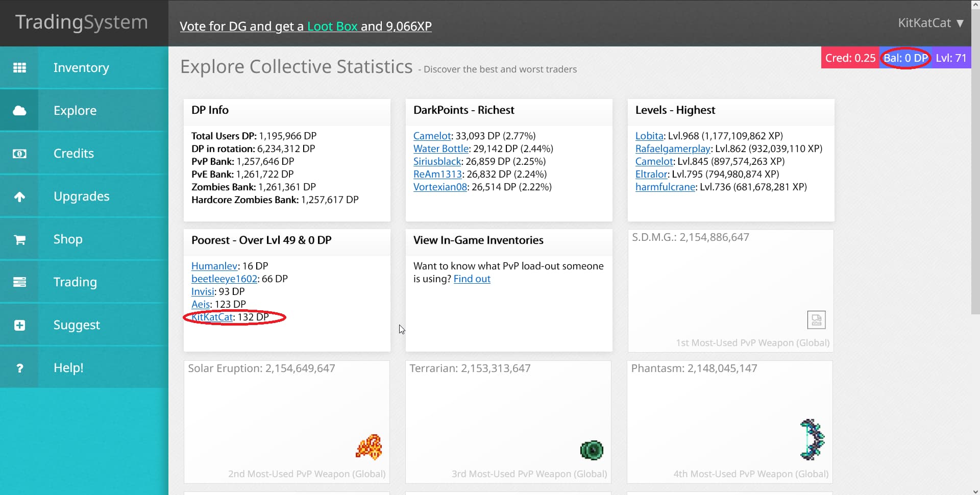
Task: Follow the Vote for DG link
Action: (x=306, y=26)
